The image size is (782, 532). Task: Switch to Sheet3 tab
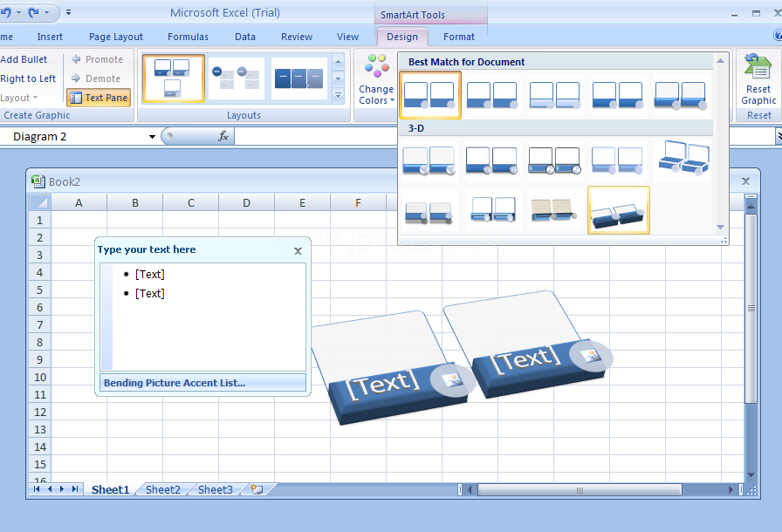216,489
